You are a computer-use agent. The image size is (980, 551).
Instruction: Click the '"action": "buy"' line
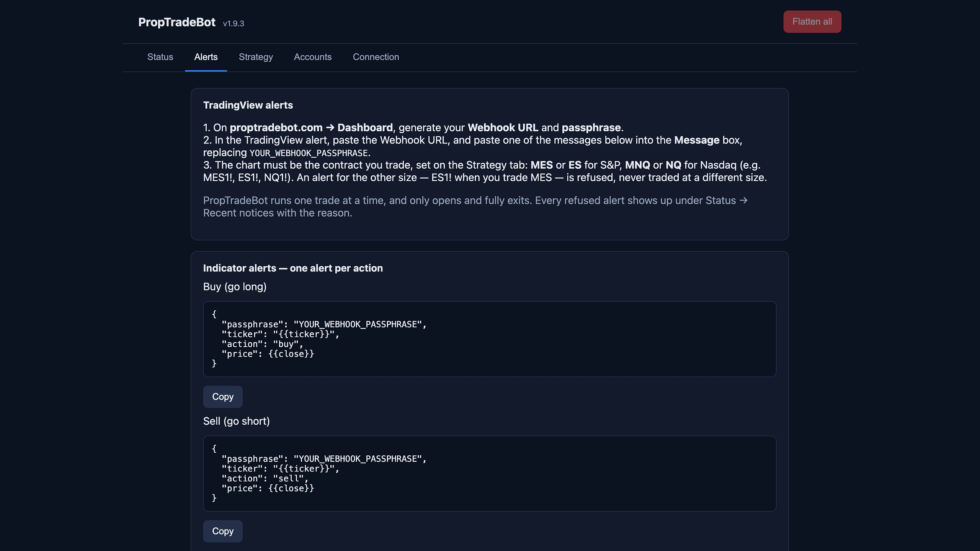[262, 344]
